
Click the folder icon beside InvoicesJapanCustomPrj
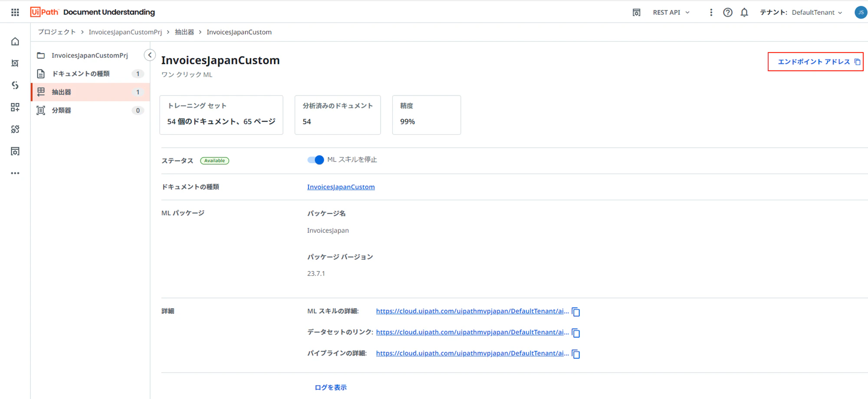tap(41, 55)
